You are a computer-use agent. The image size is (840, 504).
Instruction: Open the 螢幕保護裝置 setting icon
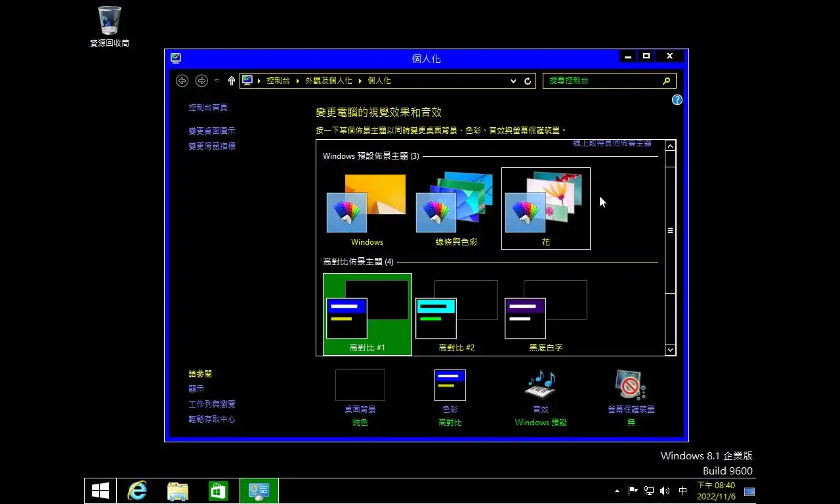pos(631,385)
